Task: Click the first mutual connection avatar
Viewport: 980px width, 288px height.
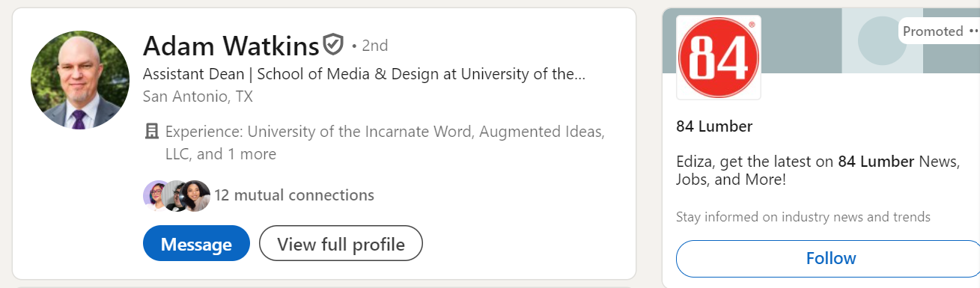Action: point(155,196)
